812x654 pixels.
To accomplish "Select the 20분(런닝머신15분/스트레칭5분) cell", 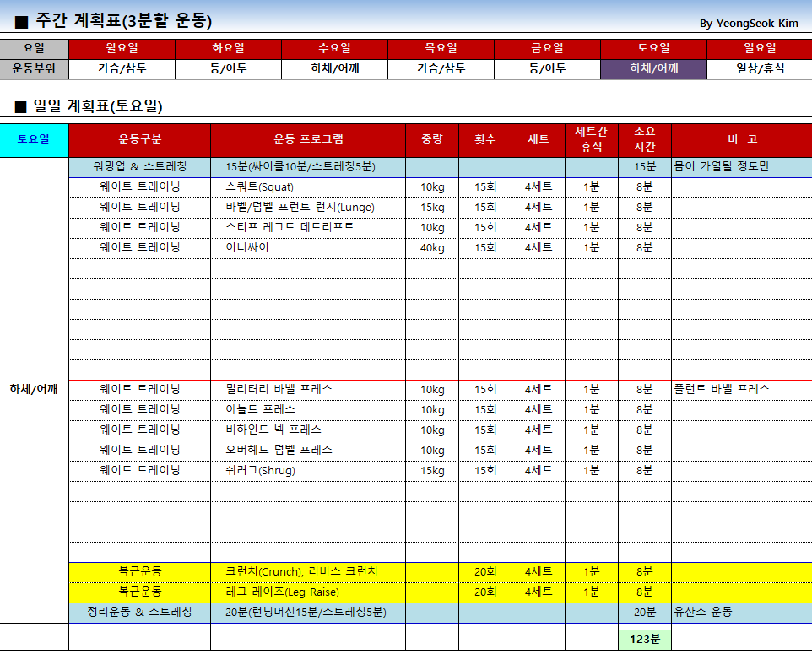I will tap(308, 613).
